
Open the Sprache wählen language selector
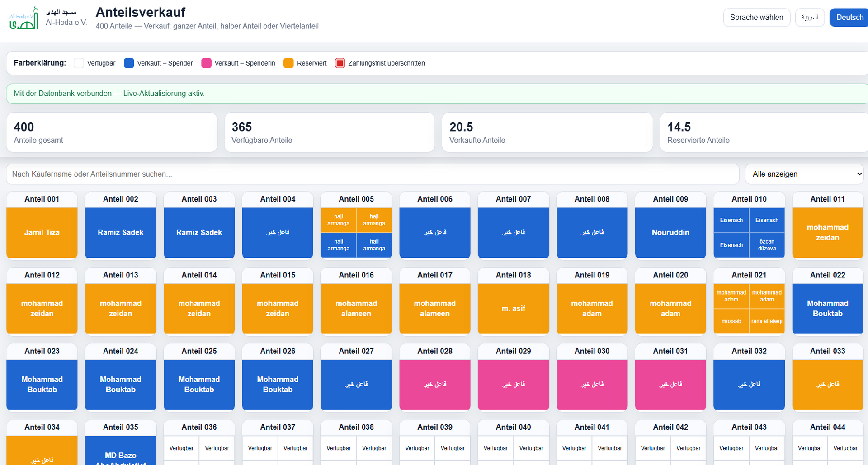pos(756,18)
